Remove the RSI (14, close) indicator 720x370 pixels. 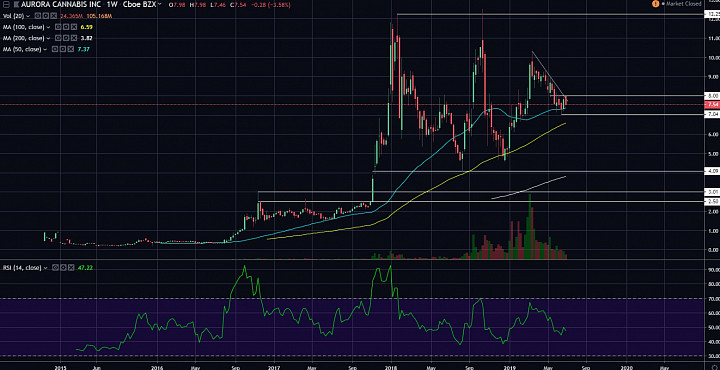pos(71,268)
